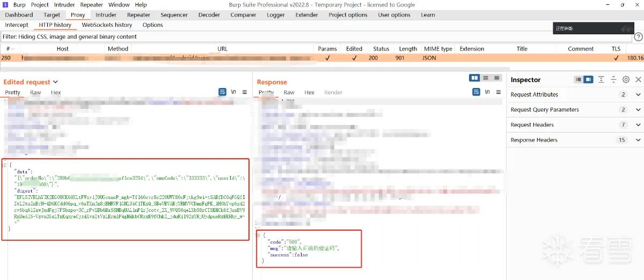Screen dimensions: 644x280
Task: Toggle non-printable characters in the request pane
Action: pyautogui.click(x=233, y=92)
